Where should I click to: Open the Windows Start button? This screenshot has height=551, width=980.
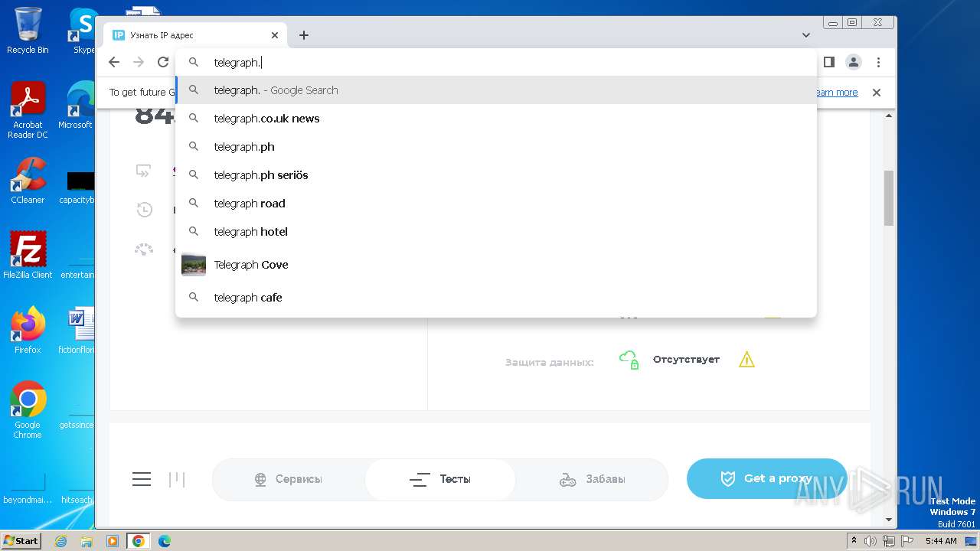(x=21, y=541)
